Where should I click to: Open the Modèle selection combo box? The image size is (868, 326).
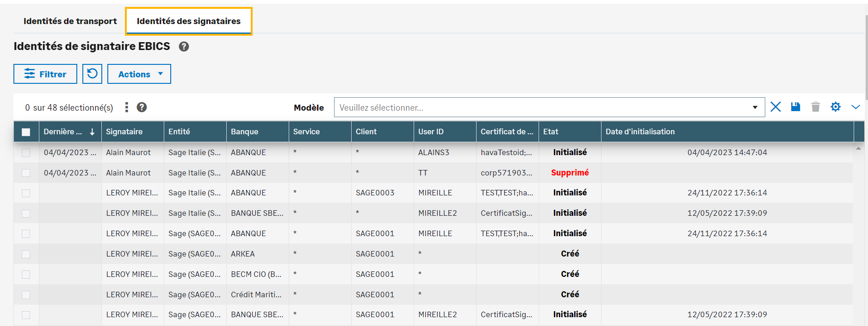pyautogui.click(x=549, y=107)
